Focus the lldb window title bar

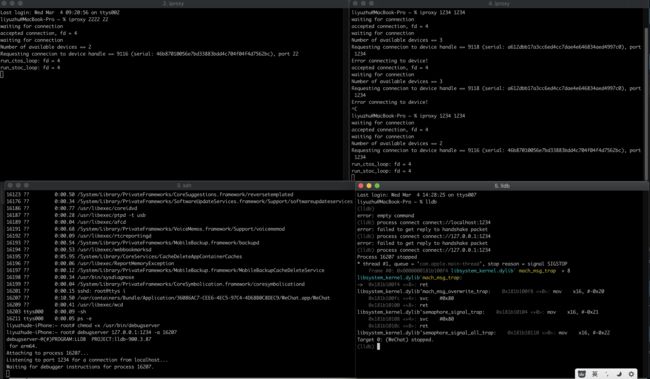[502, 186]
